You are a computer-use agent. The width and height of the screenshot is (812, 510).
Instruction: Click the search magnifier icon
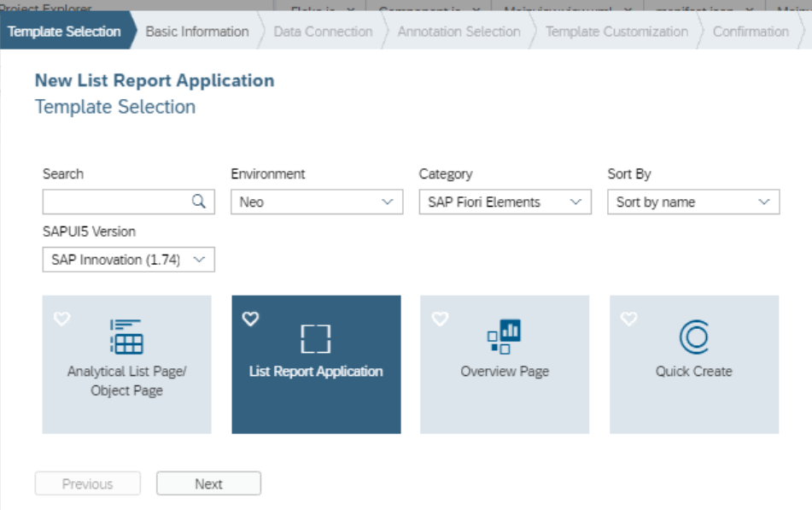click(198, 202)
